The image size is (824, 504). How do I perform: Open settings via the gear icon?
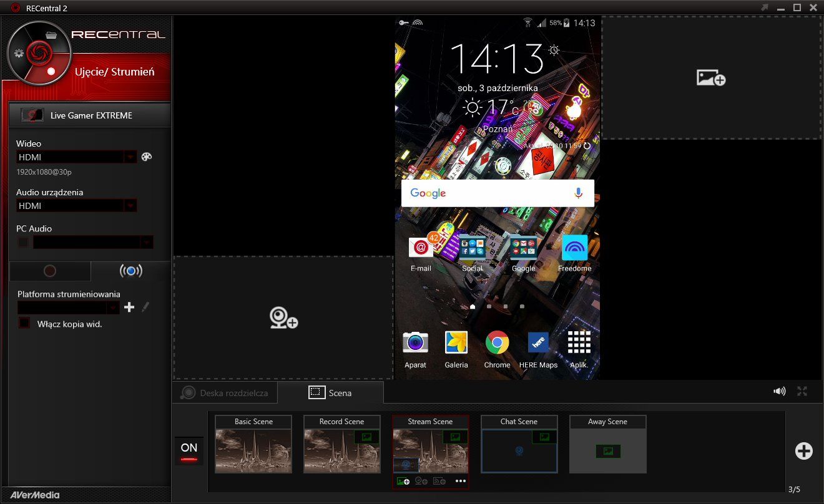click(19, 53)
